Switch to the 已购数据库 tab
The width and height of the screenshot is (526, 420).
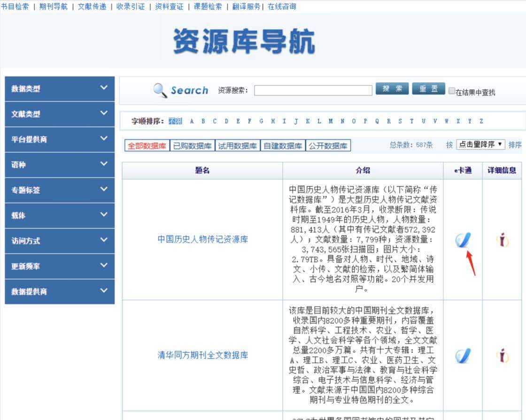click(191, 145)
